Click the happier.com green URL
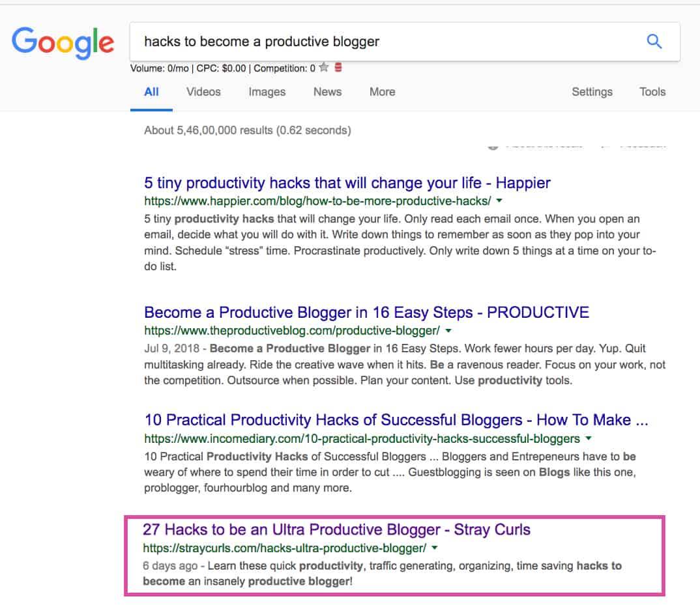 (317, 201)
